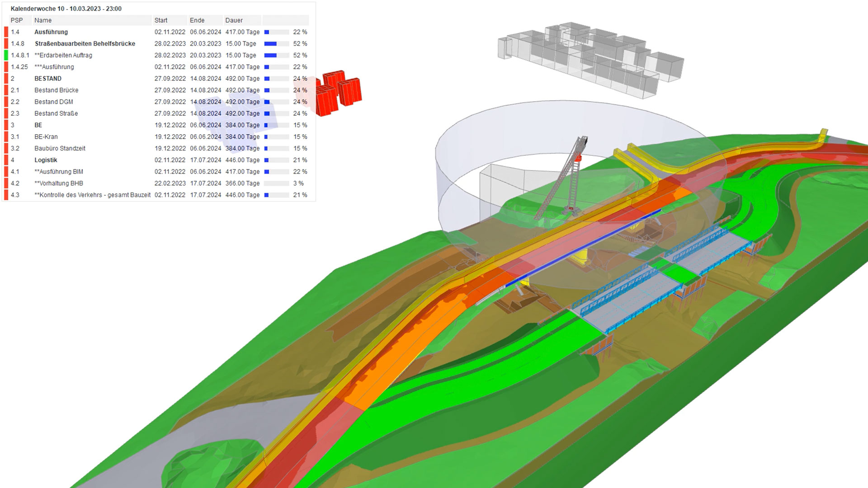
Task: Select the Baubüro Standzeit row
Action: point(60,149)
